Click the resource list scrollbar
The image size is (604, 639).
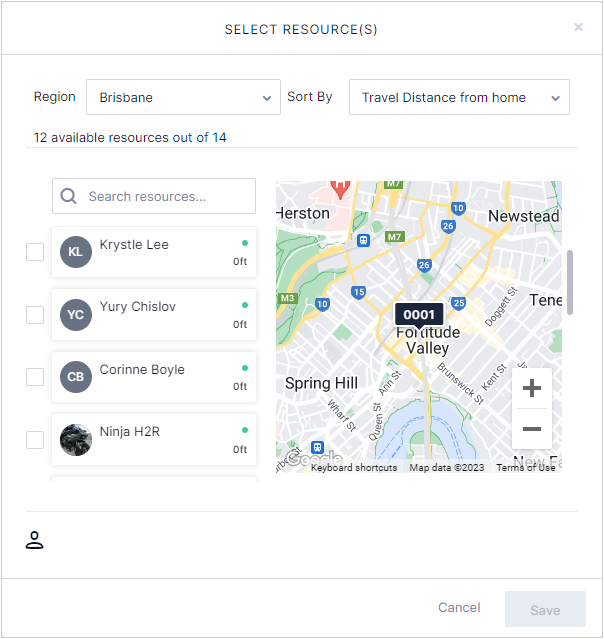tap(570, 282)
